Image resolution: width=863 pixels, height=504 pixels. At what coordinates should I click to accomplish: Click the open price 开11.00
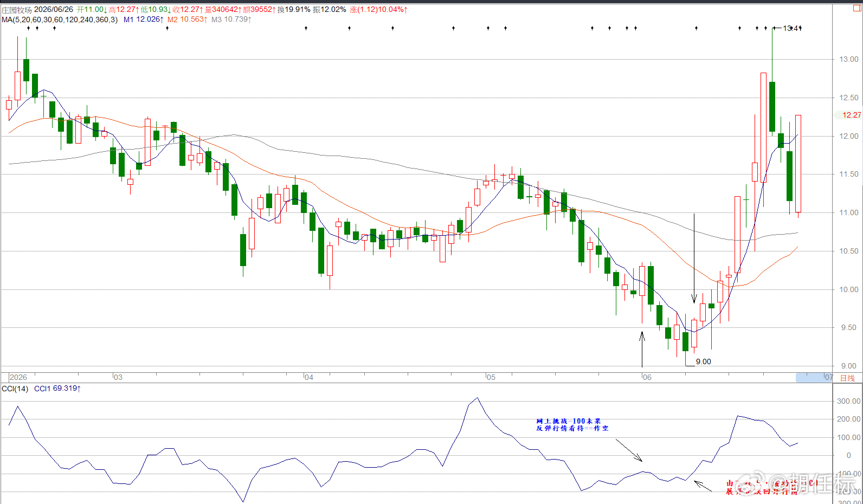92,10
